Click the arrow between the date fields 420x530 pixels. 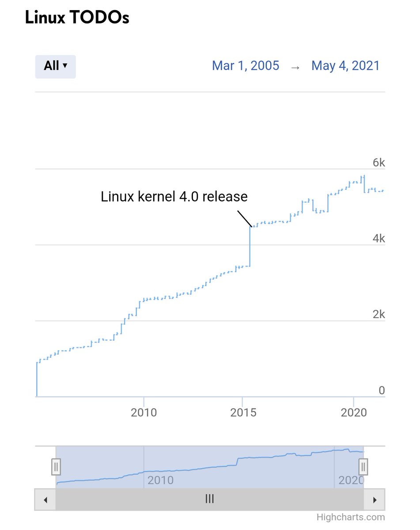295,66
